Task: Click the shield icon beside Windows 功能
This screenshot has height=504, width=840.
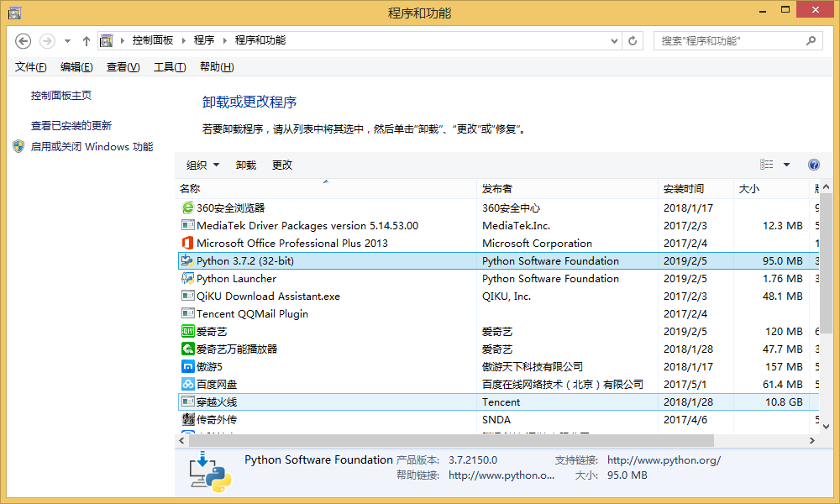Action: [x=18, y=147]
